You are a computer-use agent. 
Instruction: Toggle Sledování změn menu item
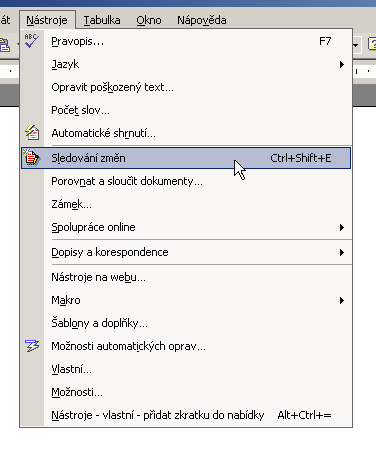click(x=186, y=158)
